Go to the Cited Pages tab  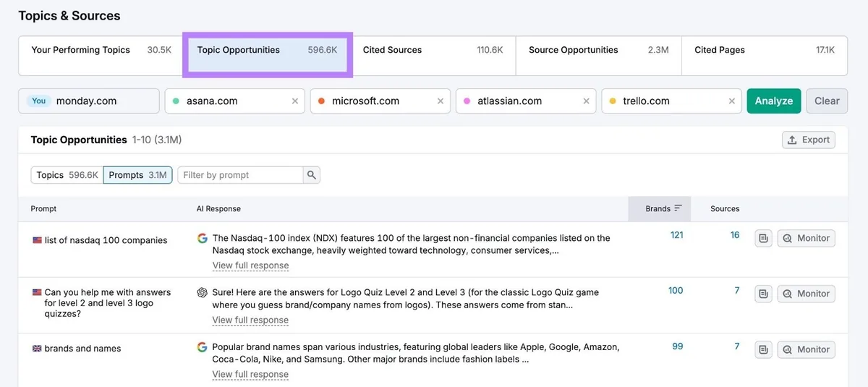coord(764,55)
